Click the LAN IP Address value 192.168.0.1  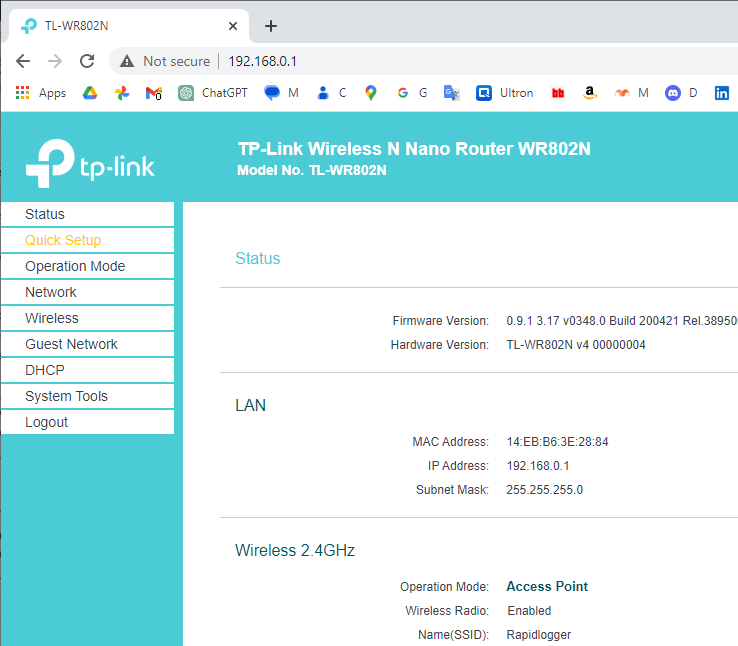click(538, 466)
